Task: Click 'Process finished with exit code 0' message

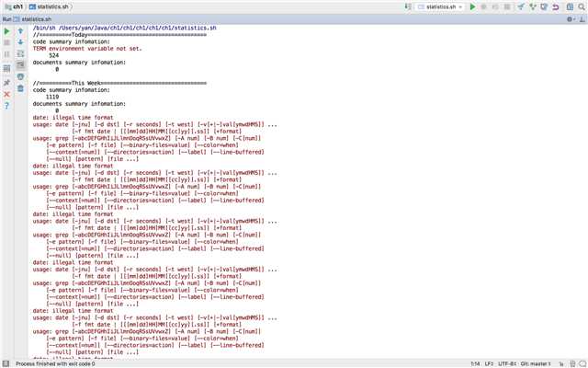Action: 55,363
